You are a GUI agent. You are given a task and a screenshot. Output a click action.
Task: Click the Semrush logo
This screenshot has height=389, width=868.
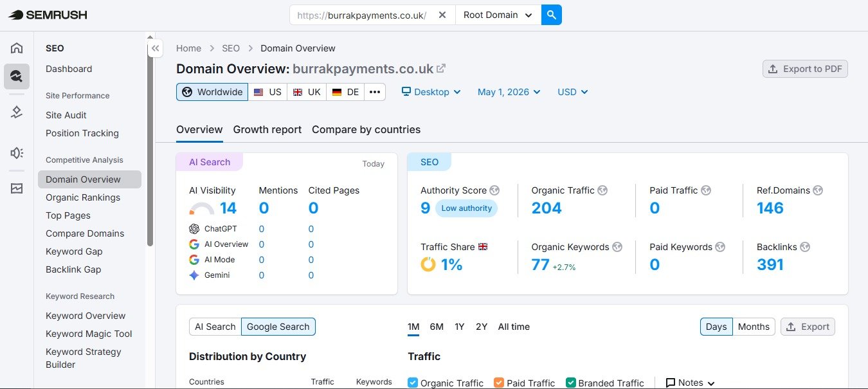[x=47, y=15]
